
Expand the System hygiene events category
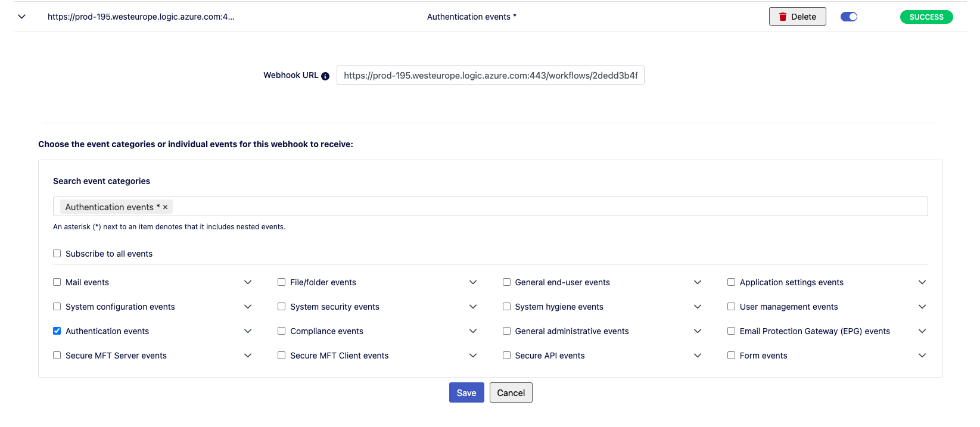point(698,307)
